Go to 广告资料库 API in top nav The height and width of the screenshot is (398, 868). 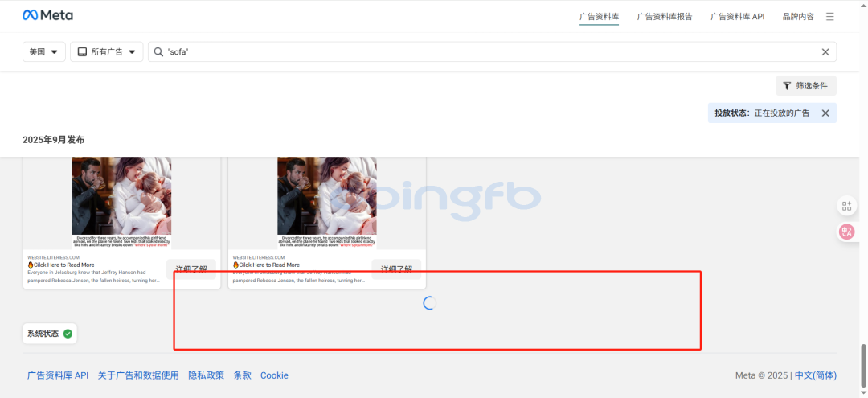pyautogui.click(x=737, y=16)
